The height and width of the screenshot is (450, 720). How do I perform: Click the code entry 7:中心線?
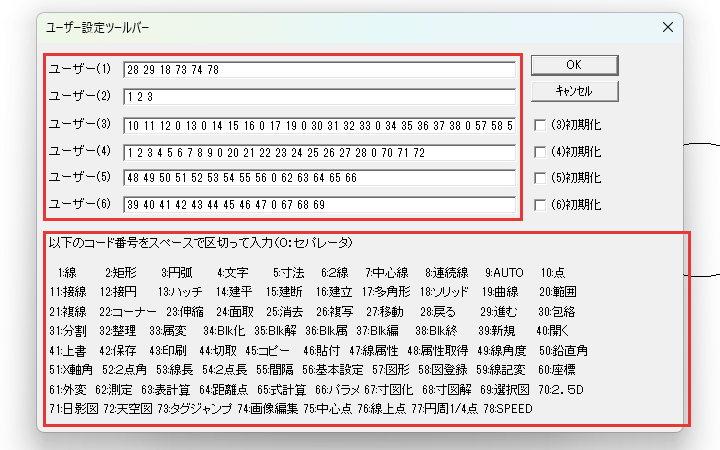point(387,273)
